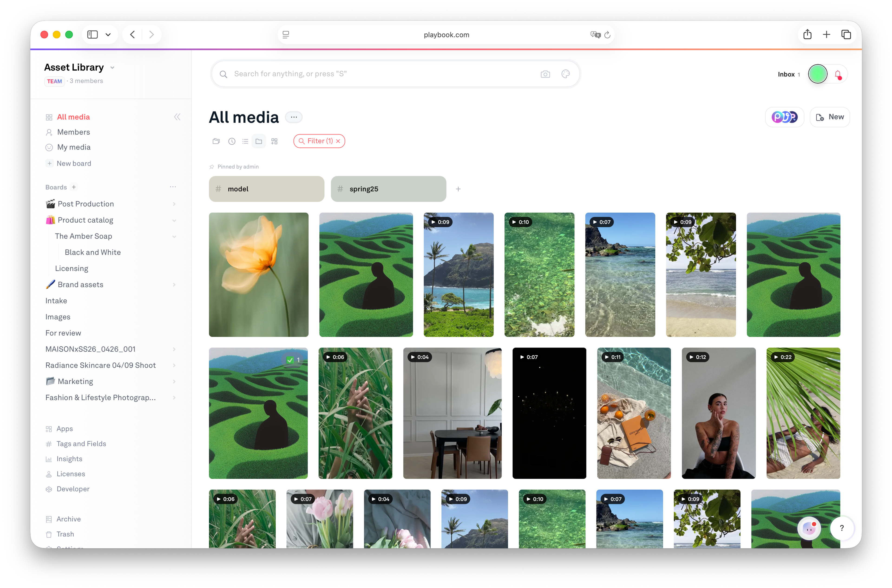
Task: Create a New board
Action: (x=74, y=163)
